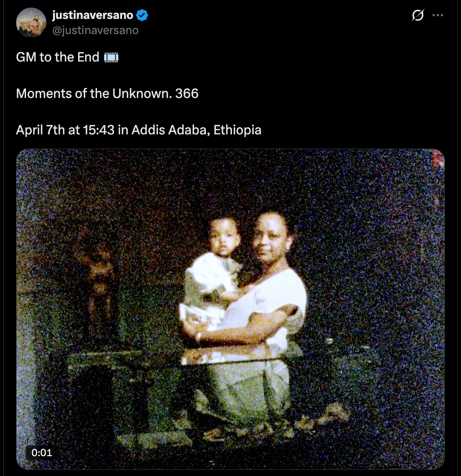Click the "GM to the End" text

(x=58, y=58)
